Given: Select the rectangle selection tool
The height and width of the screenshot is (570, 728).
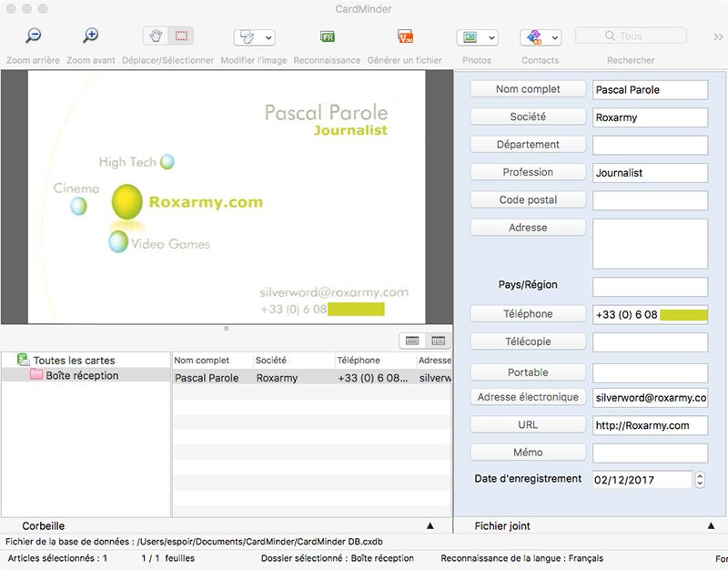Looking at the screenshot, I should pos(181,36).
